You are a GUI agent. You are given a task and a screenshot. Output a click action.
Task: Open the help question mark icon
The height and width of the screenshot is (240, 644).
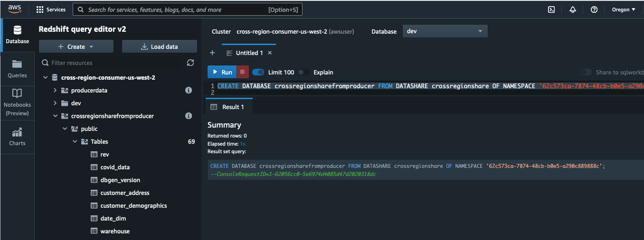point(594,9)
